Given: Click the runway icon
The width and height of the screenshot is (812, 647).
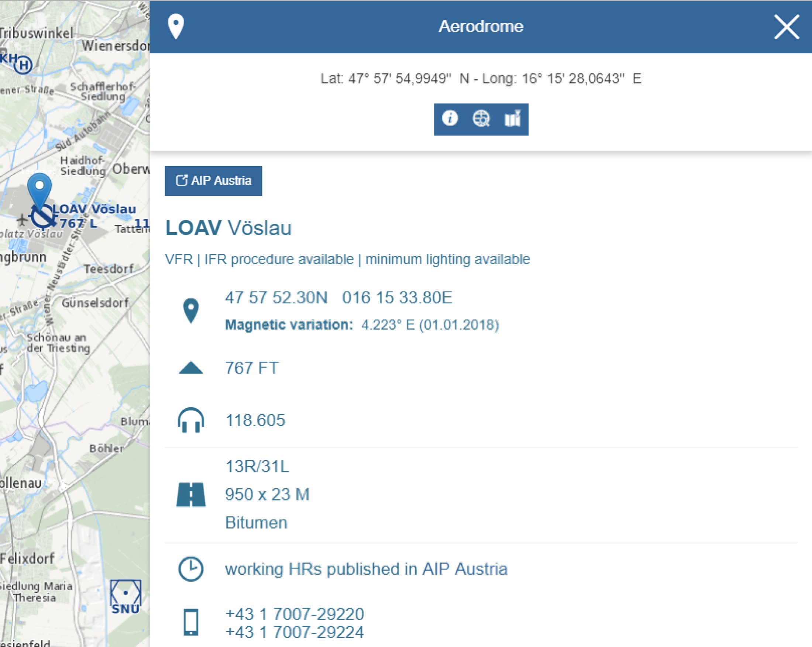Looking at the screenshot, I should pyautogui.click(x=190, y=495).
